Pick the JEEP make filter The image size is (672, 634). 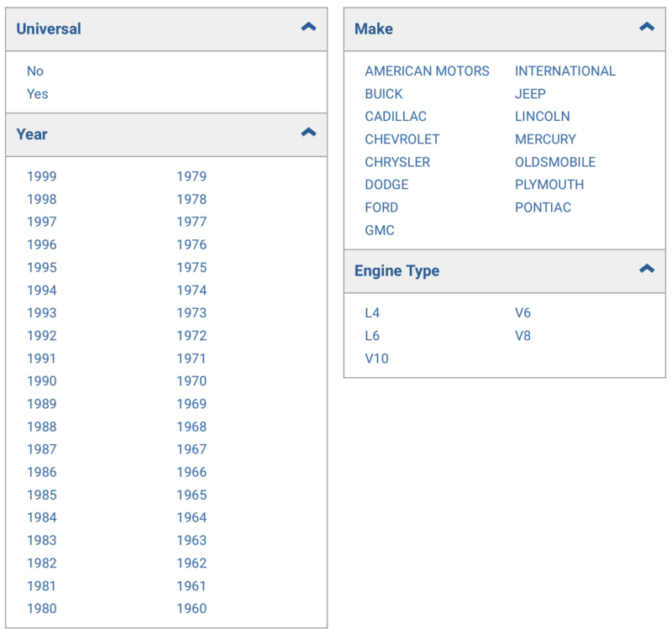[x=530, y=94]
